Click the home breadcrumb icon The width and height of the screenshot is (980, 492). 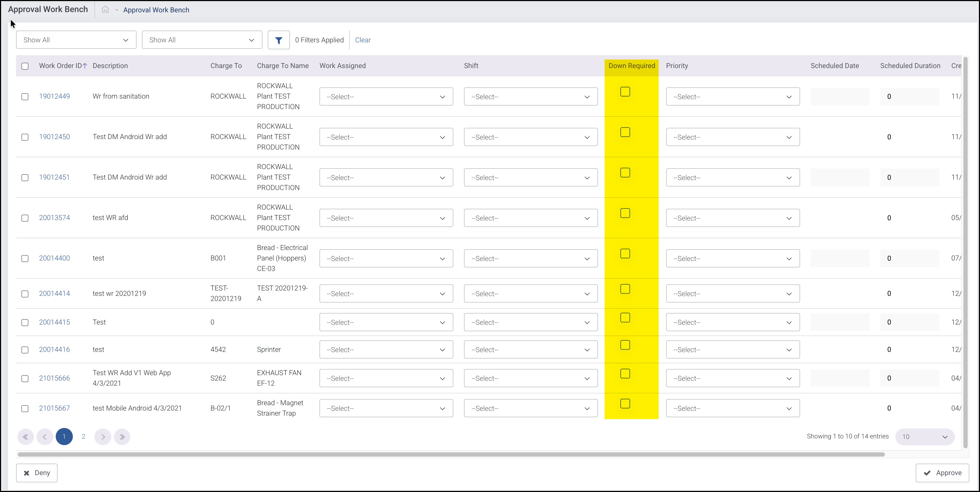[105, 10]
